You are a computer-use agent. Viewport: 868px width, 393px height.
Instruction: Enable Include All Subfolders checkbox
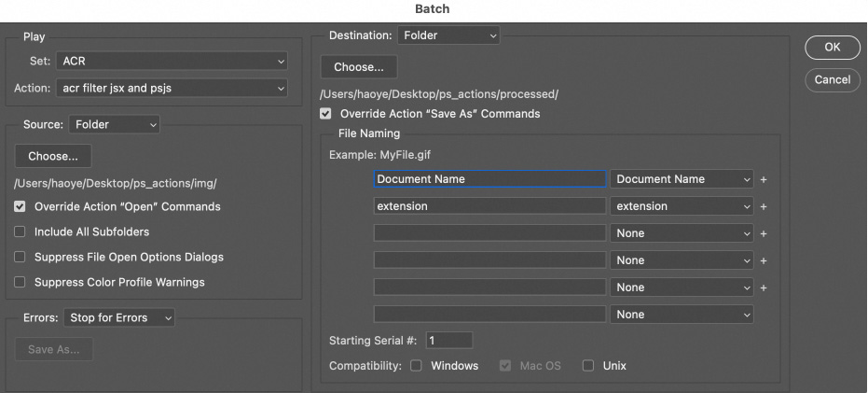coord(21,232)
